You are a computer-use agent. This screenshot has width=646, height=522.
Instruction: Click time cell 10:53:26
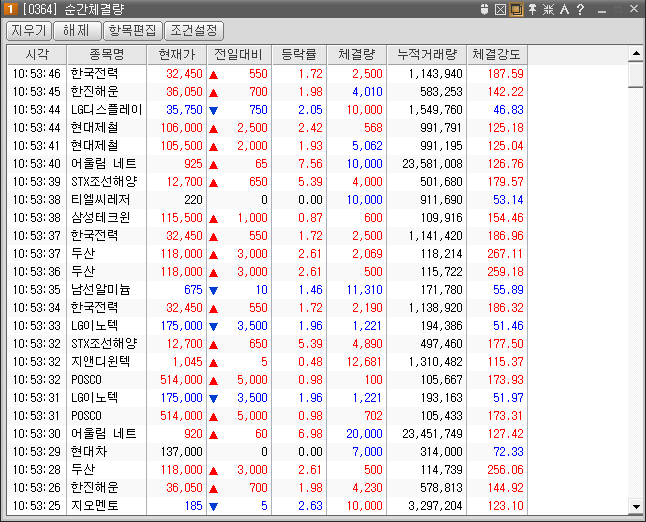coord(36,488)
